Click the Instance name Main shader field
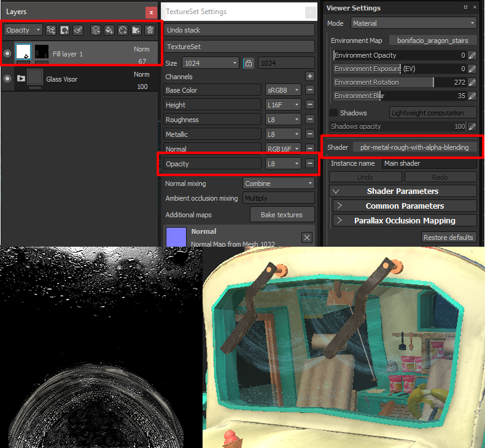 coord(429,163)
